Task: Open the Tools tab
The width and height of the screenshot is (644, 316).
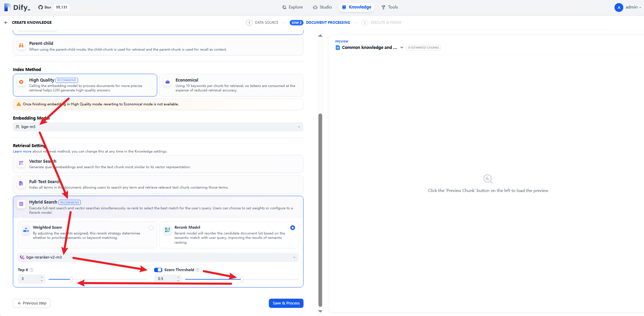Action: (x=389, y=7)
